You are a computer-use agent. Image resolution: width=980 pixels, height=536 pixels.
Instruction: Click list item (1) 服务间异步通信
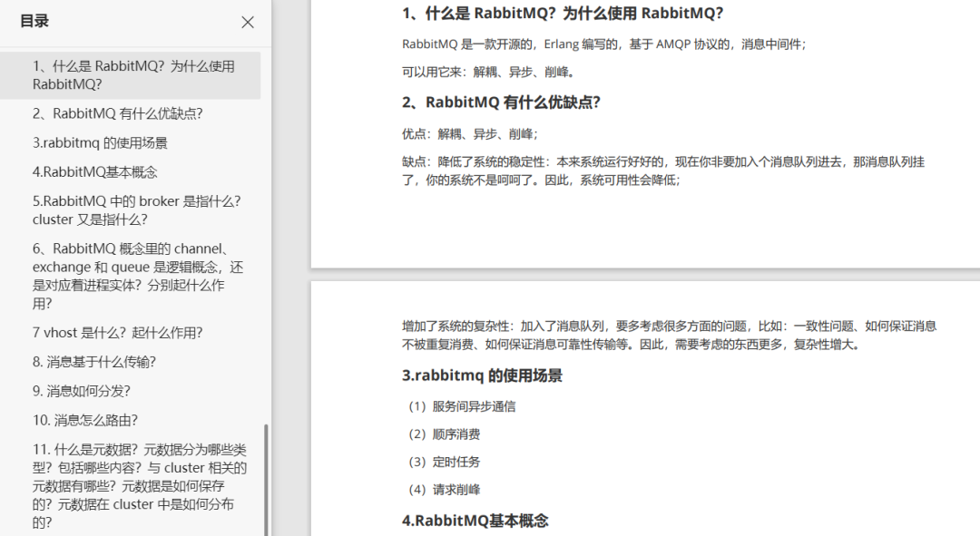pyautogui.click(x=462, y=406)
